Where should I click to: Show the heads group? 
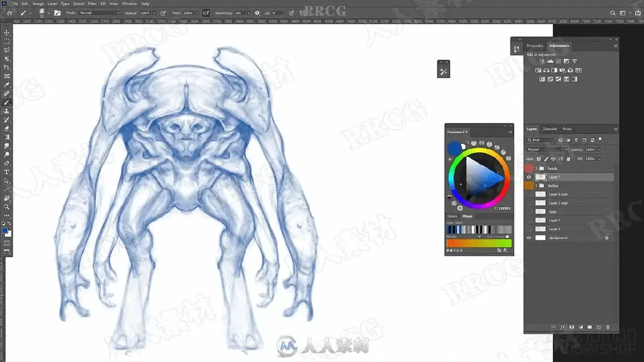tap(529, 168)
